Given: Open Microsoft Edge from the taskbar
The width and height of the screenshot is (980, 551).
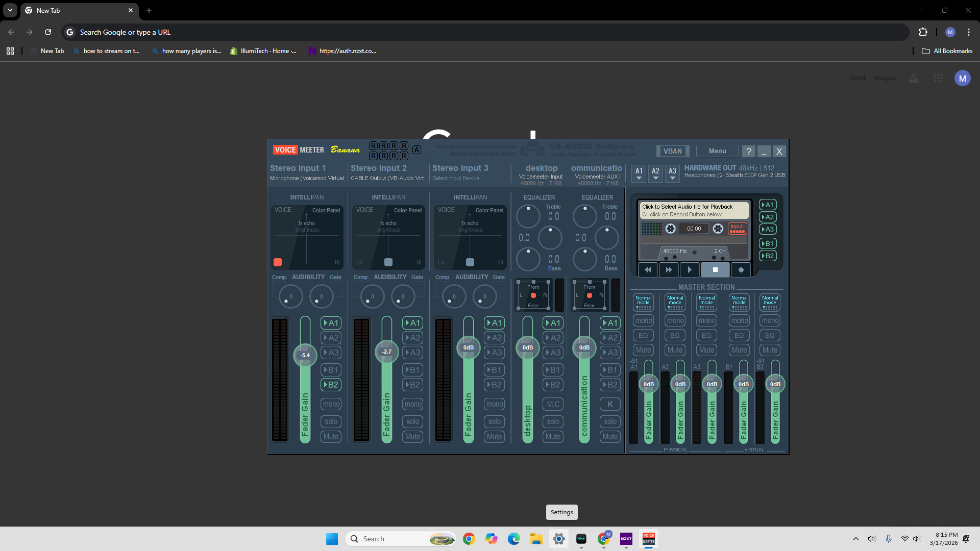Looking at the screenshot, I should tap(514, 539).
